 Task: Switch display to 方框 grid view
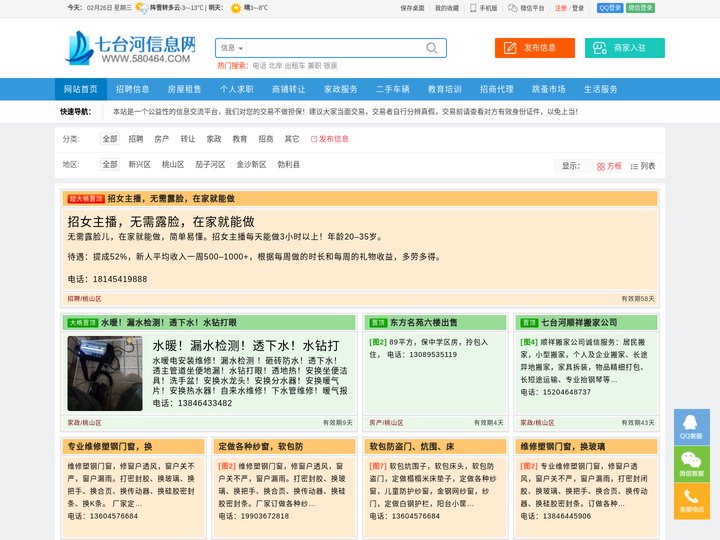(609, 166)
